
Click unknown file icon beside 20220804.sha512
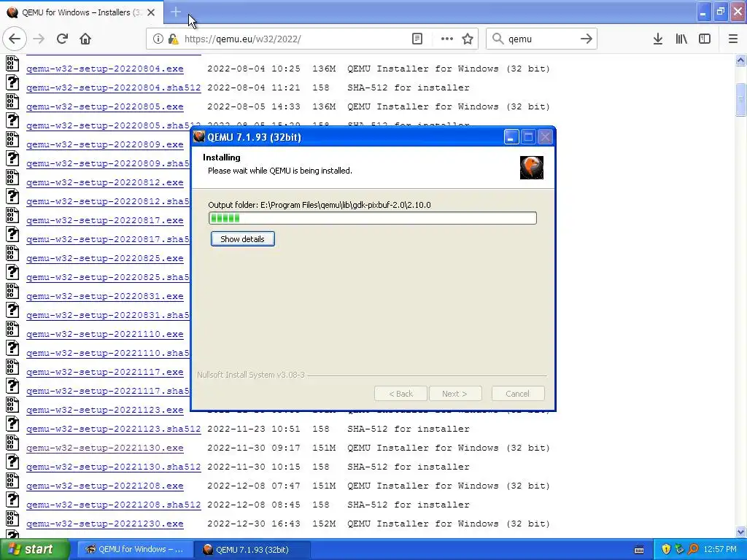[12, 83]
